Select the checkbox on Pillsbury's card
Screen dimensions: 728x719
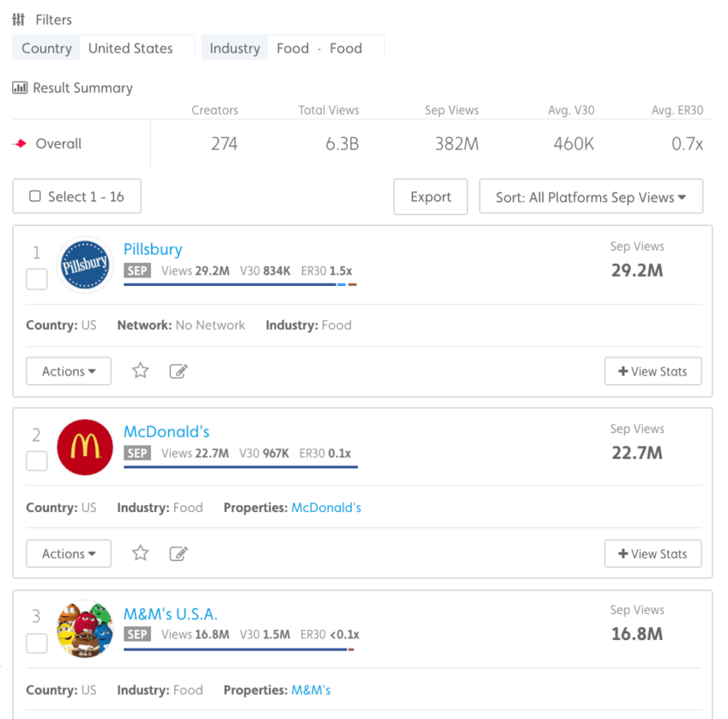click(36, 279)
